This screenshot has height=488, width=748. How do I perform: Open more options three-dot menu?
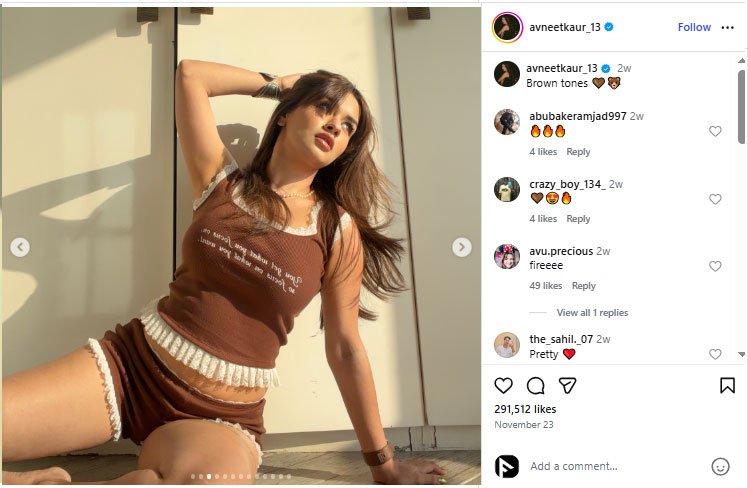(727, 27)
